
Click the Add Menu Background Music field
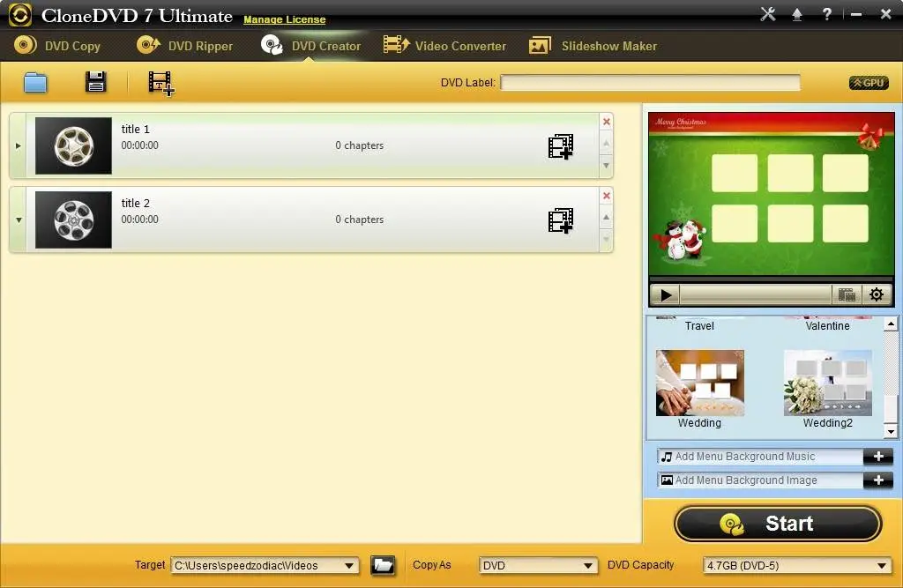point(759,457)
